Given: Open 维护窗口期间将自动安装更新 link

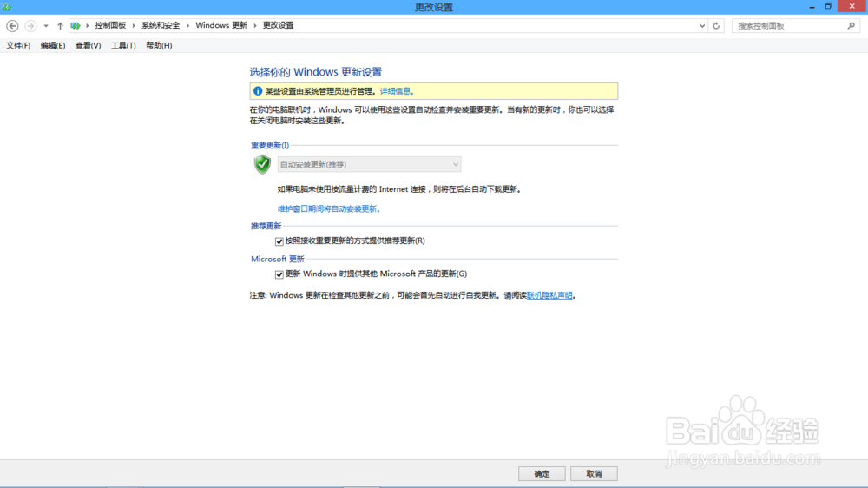Looking at the screenshot, I should [327, 208].
